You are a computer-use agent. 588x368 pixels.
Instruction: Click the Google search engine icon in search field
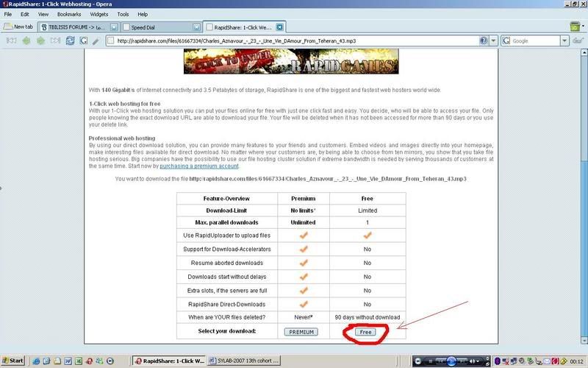click(x=506, y=40)
